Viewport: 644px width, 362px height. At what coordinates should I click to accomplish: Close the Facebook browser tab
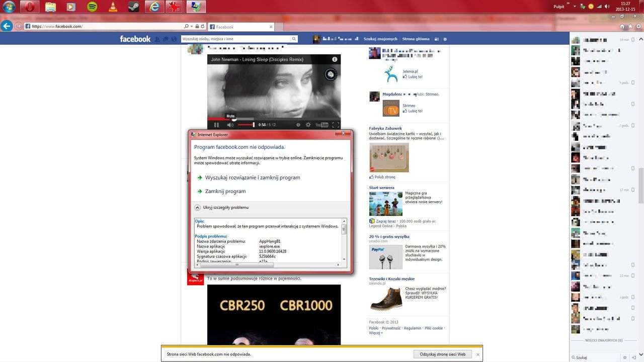pyautogui.click(x=271, y=27)
